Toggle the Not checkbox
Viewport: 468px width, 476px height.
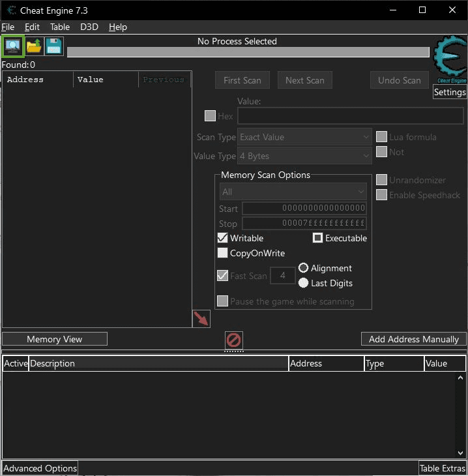pyautogui.click(x=381, y=151)
